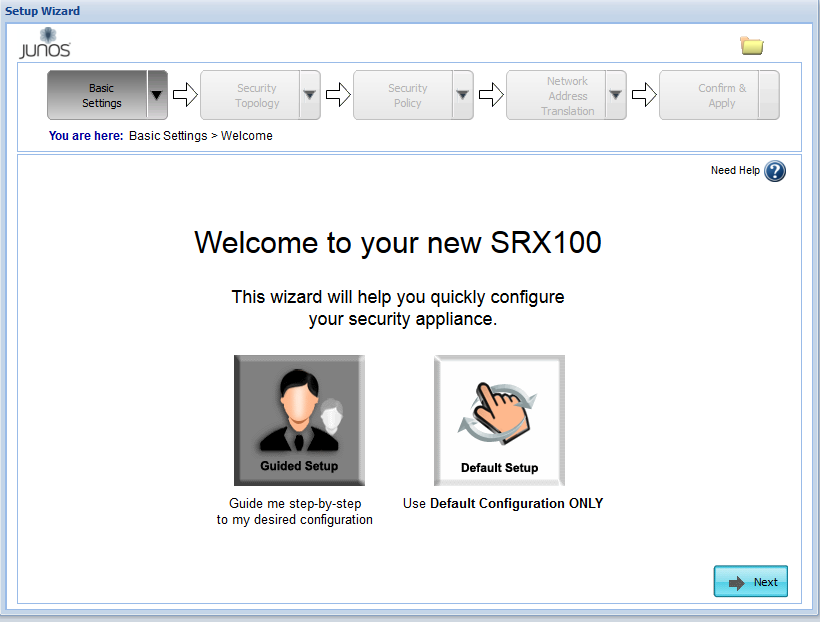Open the yellow folder icon

(751, 46)
